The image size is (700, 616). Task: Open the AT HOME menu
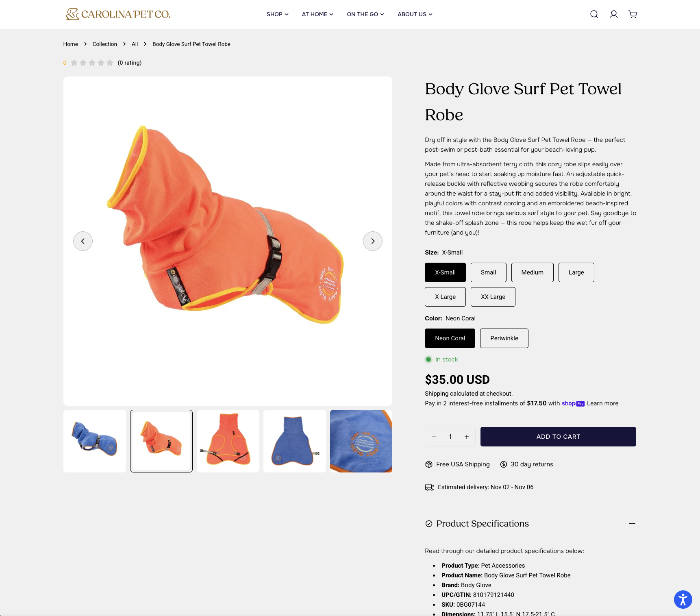pyautogui.click(x=317, y=14)
